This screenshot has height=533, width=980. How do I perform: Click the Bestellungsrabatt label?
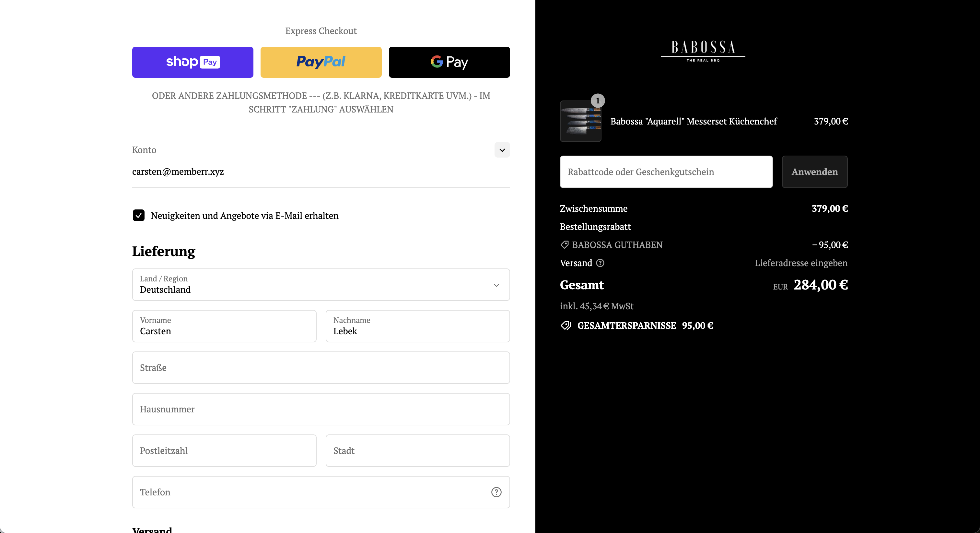coord(595,227)
